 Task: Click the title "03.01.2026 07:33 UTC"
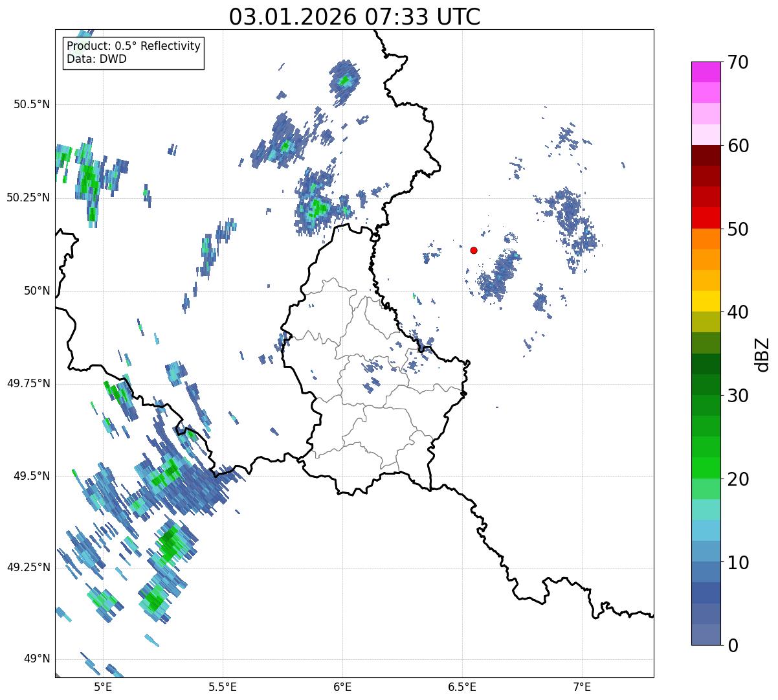355,17
